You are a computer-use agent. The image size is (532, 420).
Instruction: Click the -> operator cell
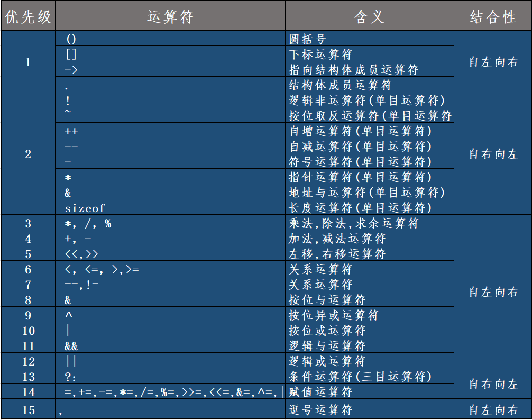coord(170,69)
